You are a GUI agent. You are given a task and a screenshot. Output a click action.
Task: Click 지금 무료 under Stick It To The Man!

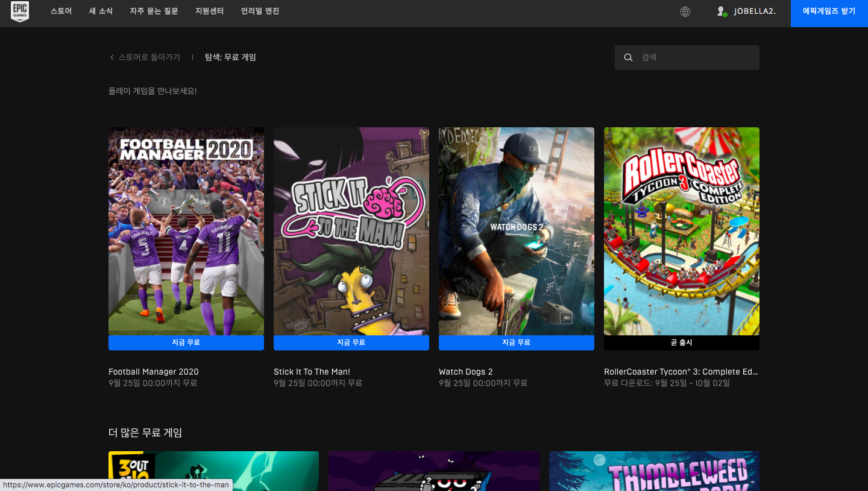351,343
